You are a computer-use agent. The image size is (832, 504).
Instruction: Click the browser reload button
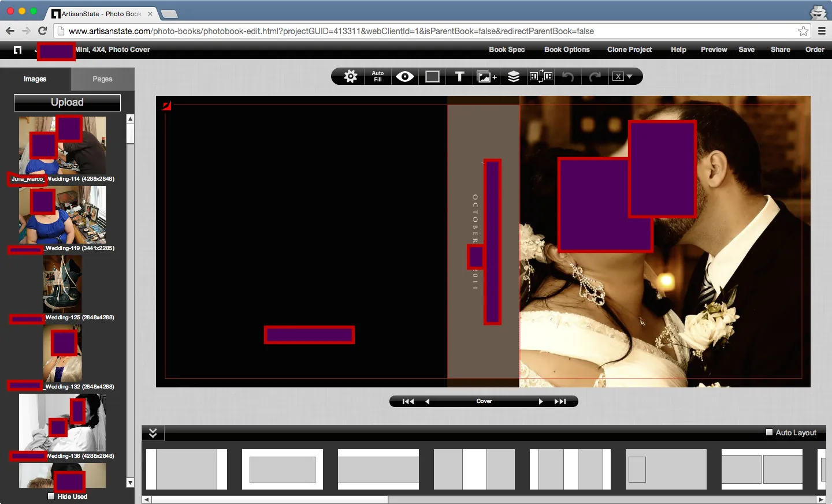tap(42, 31)
